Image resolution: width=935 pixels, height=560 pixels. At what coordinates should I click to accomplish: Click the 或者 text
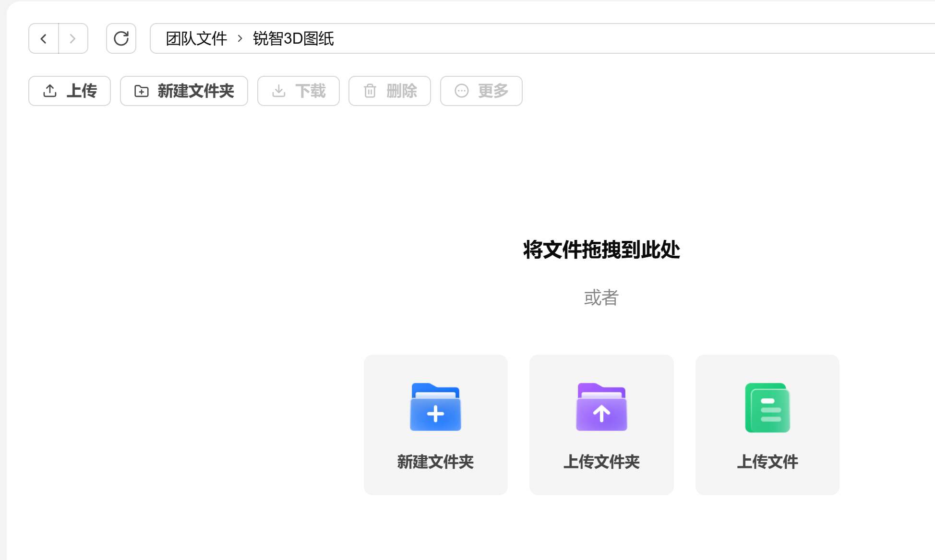pos(601,298)
